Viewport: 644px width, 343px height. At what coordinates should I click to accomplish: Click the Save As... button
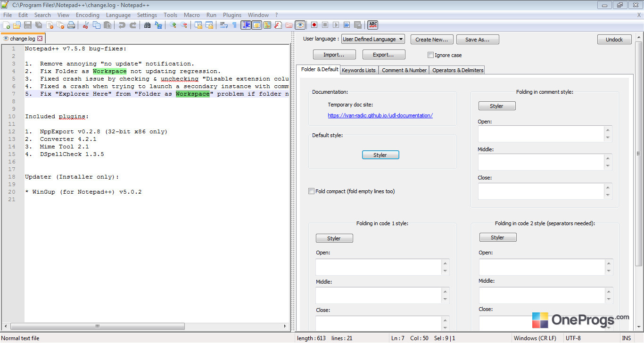pos(478,40)
